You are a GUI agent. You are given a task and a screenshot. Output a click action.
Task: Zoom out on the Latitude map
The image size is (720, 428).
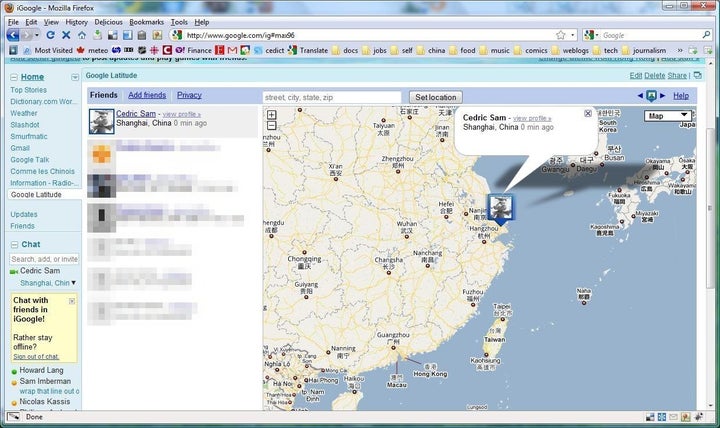[271, 125]
